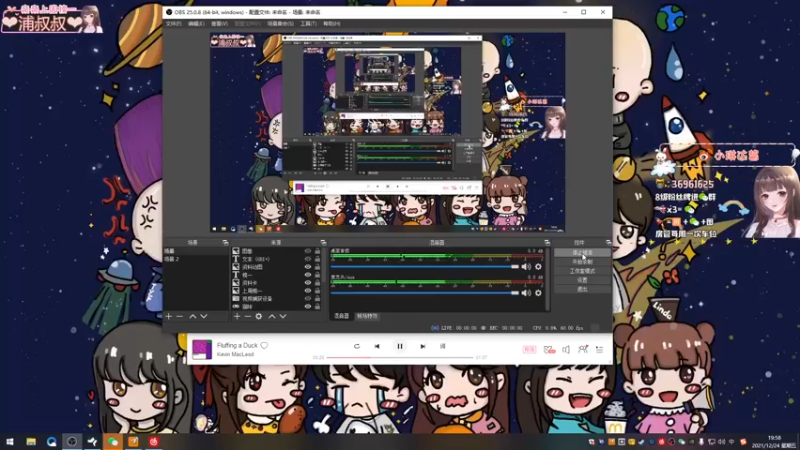Mute the 桌面音频 desktop audio speaker icon
The height and width of the screenshot is (450, 800).
(x=526, y=266)
